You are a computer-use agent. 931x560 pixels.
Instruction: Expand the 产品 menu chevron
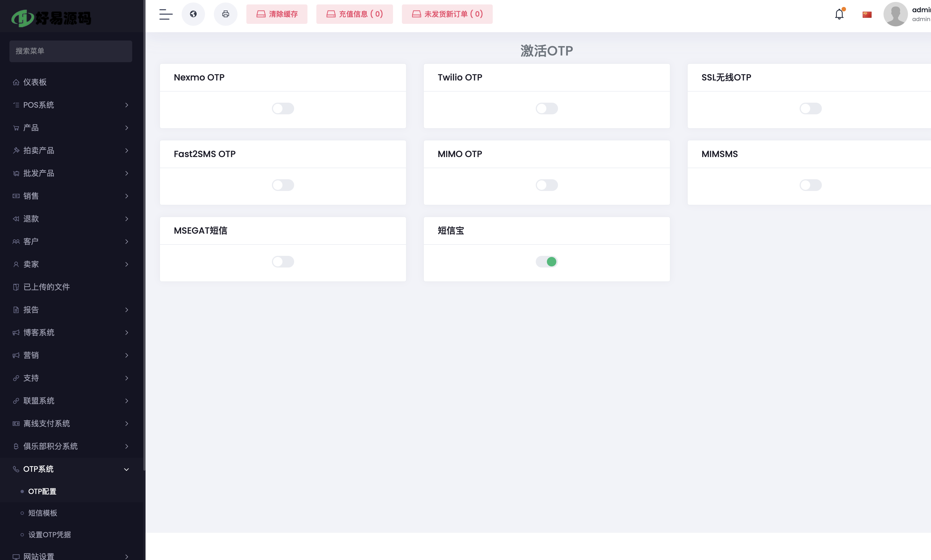127,128
